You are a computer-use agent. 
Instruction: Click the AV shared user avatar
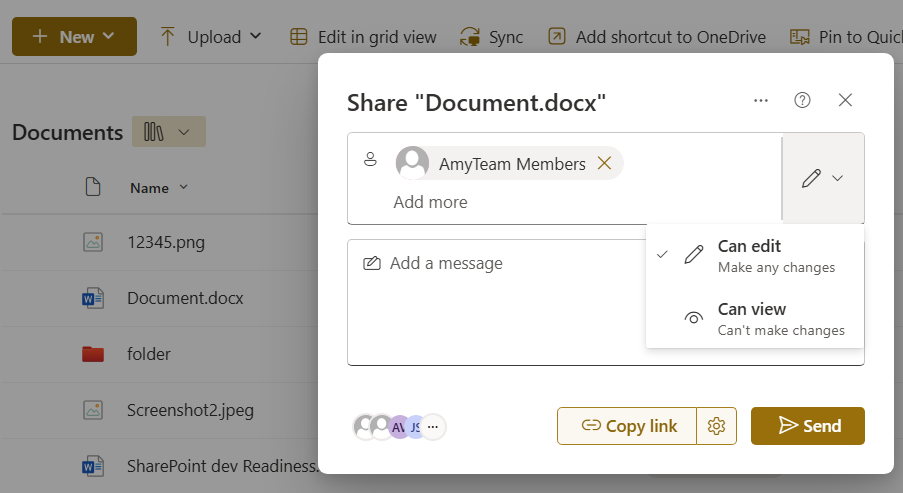coord(398,427)
